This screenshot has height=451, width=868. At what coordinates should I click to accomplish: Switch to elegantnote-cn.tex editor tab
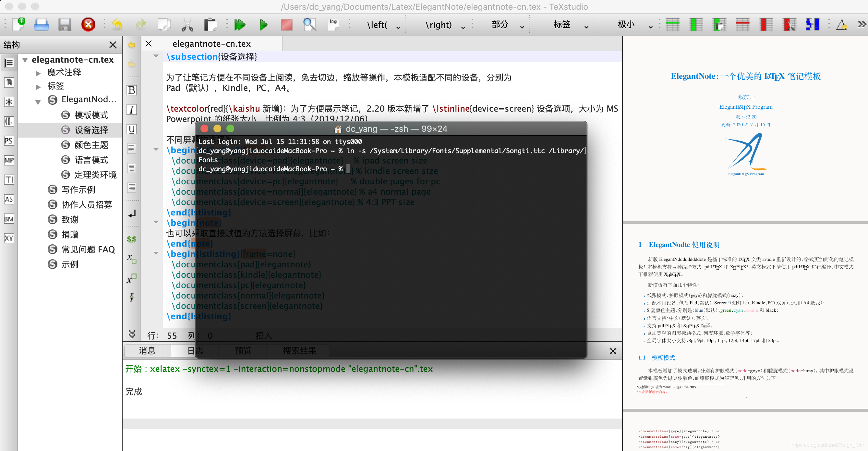211,44
